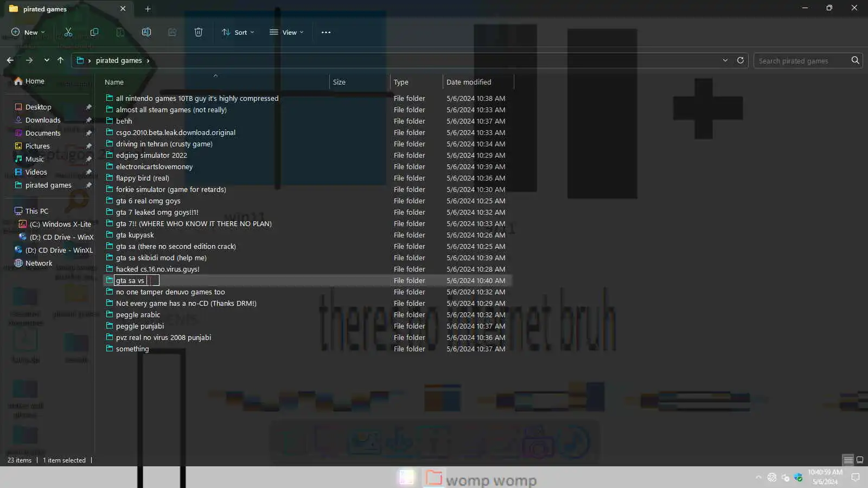
Task: Select This PC in navigation pane
Action: coord(36,211)
